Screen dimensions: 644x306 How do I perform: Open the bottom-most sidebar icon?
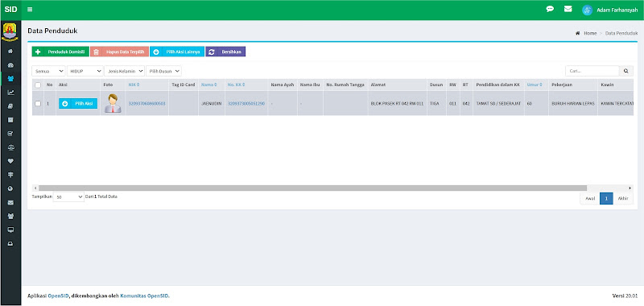pos(10,243)
